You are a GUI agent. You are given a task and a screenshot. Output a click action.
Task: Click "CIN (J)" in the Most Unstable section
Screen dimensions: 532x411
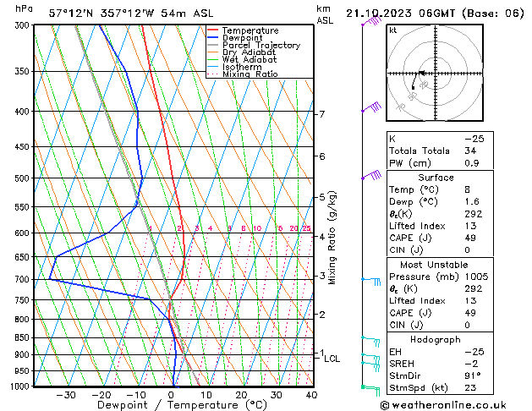point(406,325)
